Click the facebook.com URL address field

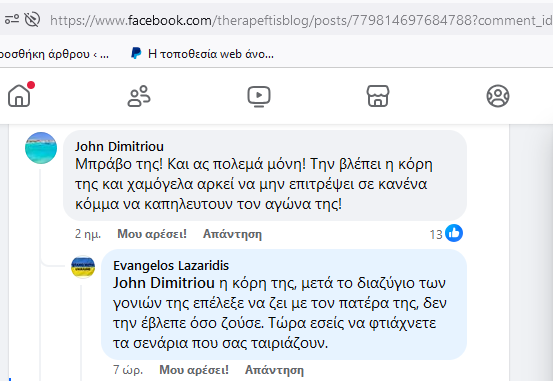click(x=301, y=20)
